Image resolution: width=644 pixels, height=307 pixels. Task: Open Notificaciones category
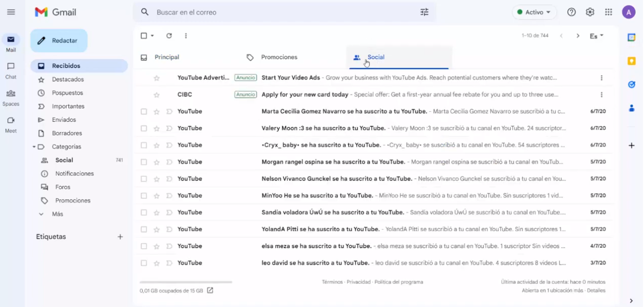75,174
